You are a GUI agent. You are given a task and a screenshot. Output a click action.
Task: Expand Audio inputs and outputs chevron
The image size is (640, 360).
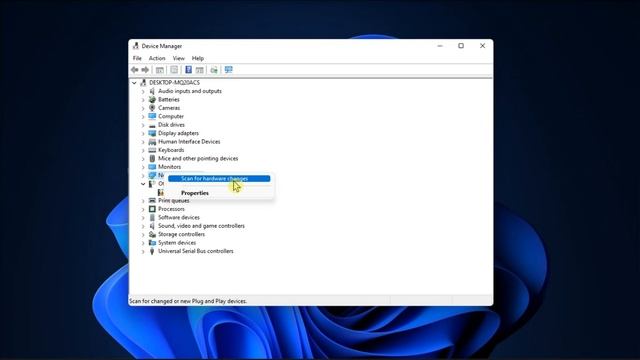coord(143,91)
